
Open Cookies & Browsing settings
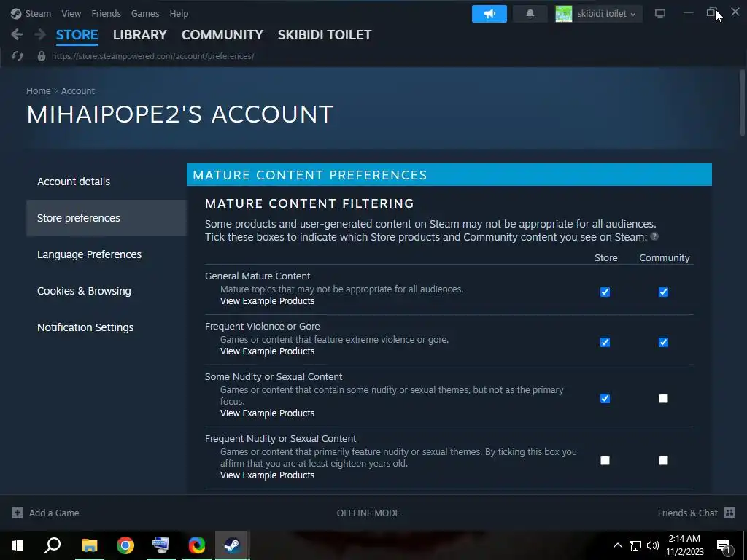pyautogui.click(x=107, y=291)
